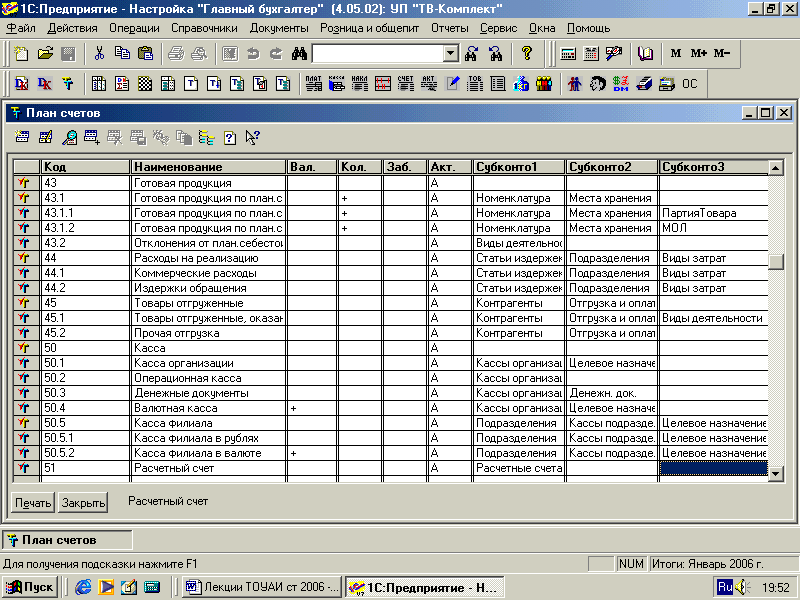Click the Пуск start button
Screen dimensions: 800x600
click(30, 587)
